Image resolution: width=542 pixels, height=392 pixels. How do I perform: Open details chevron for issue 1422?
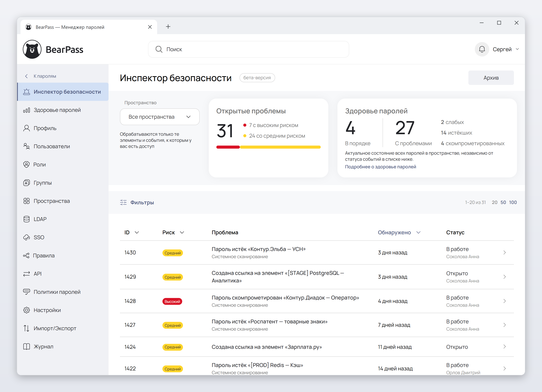point(504,369)
